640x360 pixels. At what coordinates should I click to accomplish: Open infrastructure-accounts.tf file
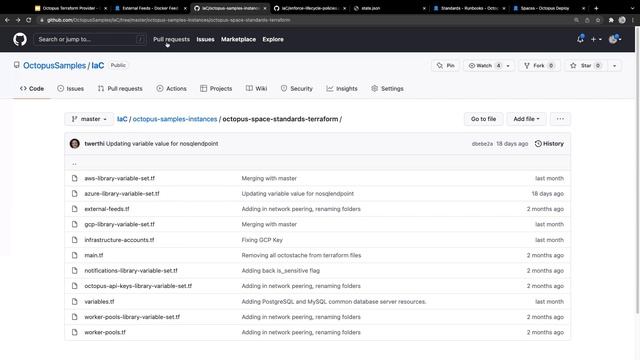pyautogui.click(x=119, y=240)
